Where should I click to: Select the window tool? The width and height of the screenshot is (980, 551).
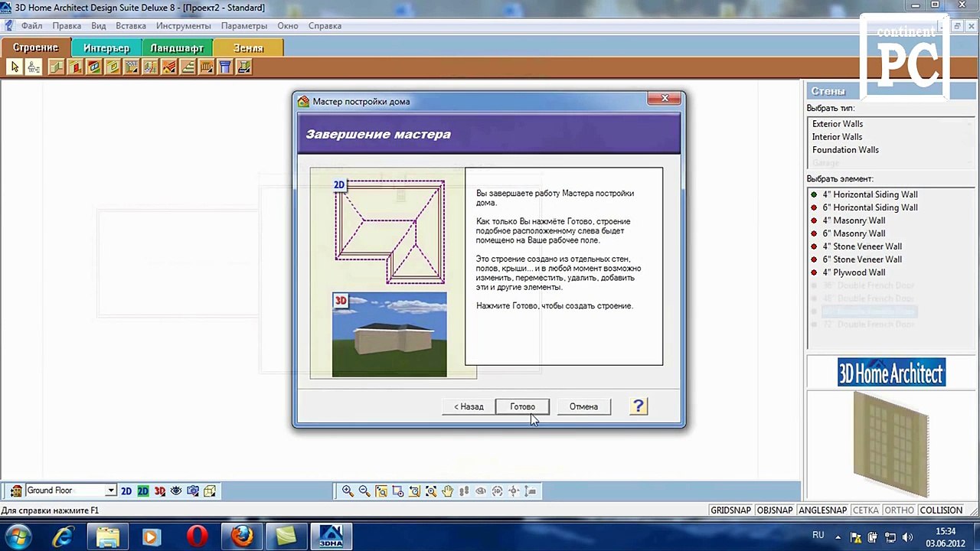pos(94,67)
